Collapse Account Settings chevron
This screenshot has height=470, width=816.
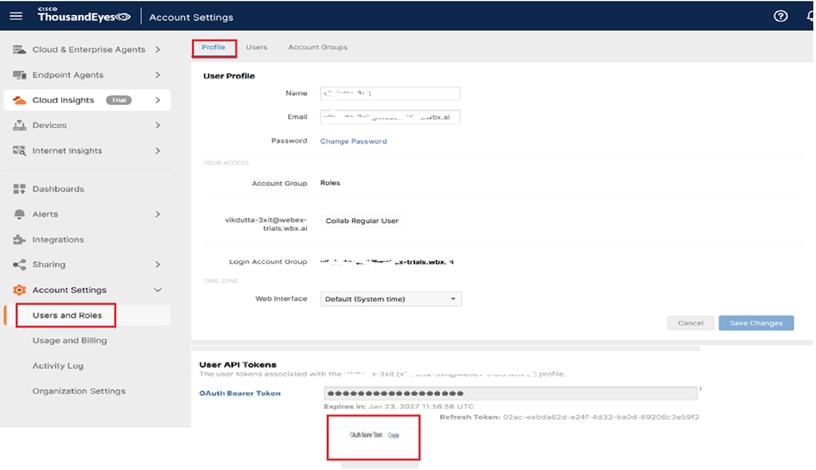[x=158, y=290]
